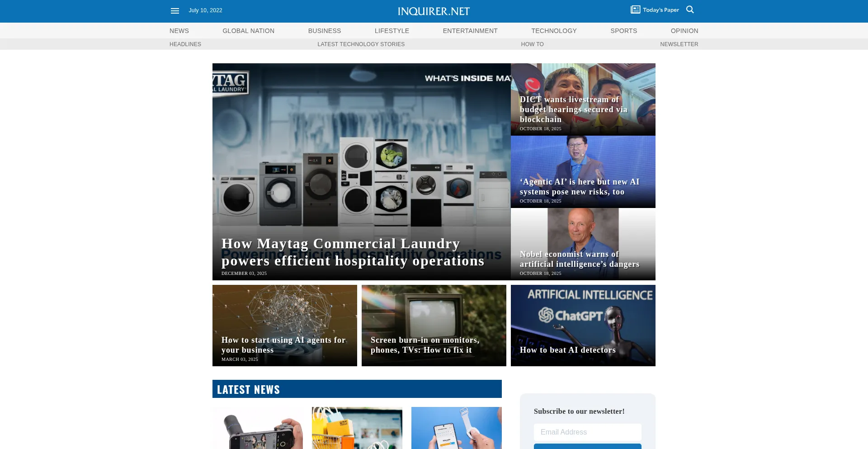
Task: Open Latest Technology Stories sub-tab
Action: click(361, 44)
